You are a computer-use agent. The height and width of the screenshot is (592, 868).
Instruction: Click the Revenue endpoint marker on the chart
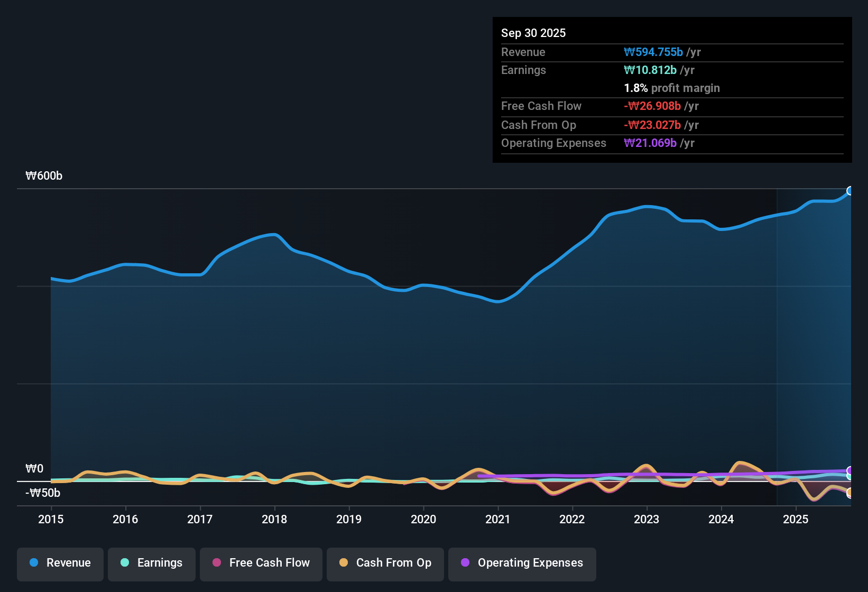(x=850, y=191)
